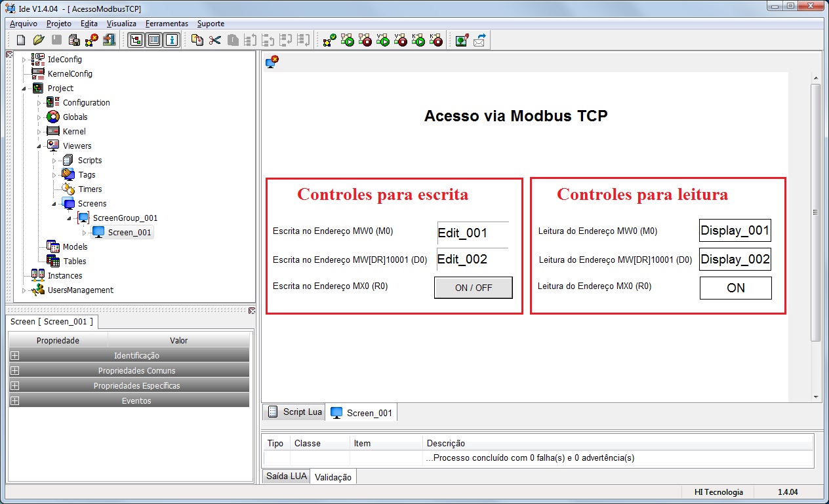Click the first green run icon
This screenshot has width=829, height=504.
pos(348,40)
